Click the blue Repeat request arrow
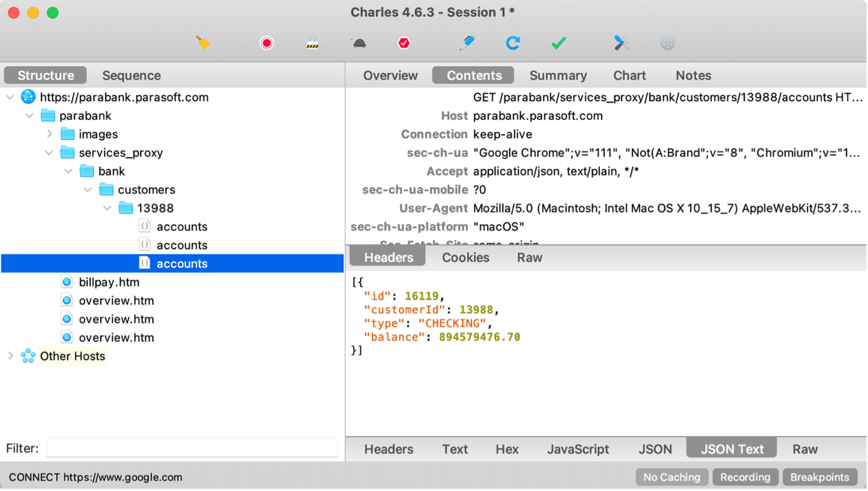 [x=513, y=43]
